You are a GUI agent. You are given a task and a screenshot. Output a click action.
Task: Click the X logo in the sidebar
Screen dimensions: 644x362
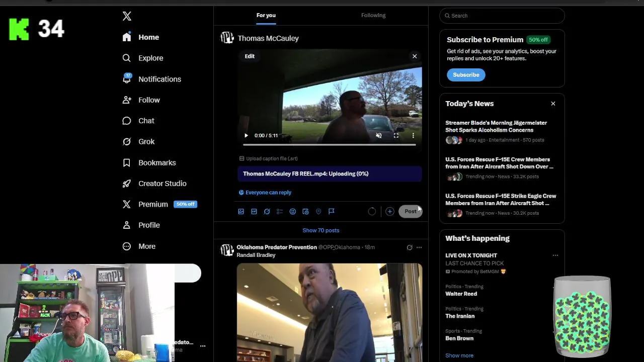coord(127,16)
